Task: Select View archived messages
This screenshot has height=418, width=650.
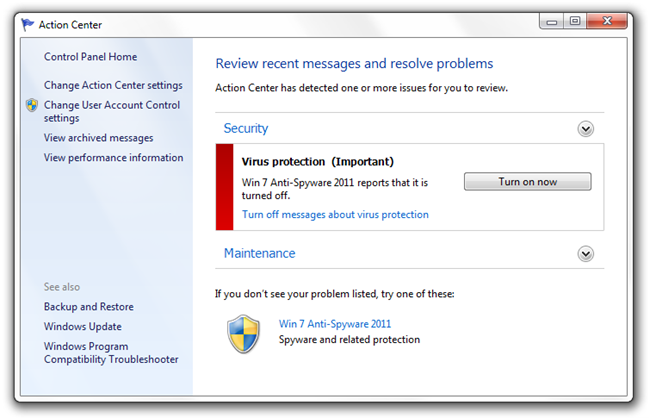Action: pyautogui.click(x=99, y=138)
